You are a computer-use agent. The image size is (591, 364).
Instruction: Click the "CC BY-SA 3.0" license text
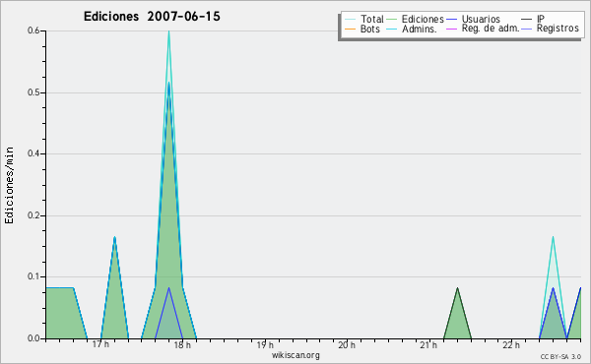[x=560, y=357]
